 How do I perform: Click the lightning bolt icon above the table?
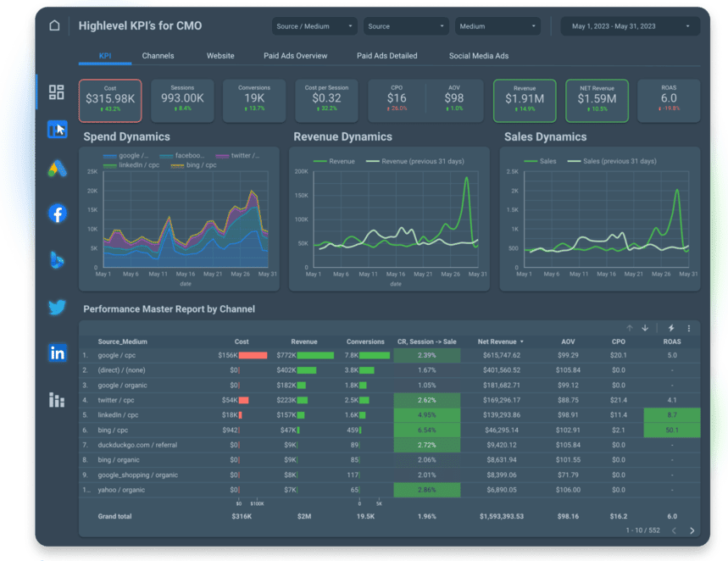tap(671, 328)
